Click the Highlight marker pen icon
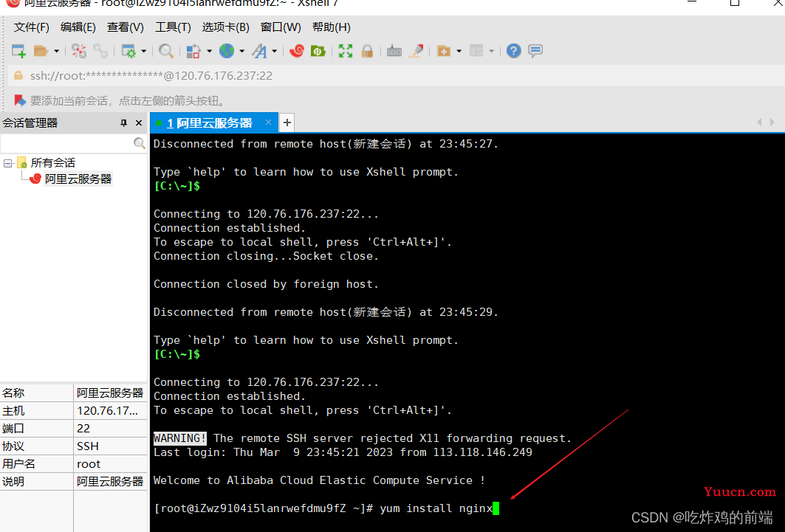Screen dimensions: 785x532 click(416, 50)
